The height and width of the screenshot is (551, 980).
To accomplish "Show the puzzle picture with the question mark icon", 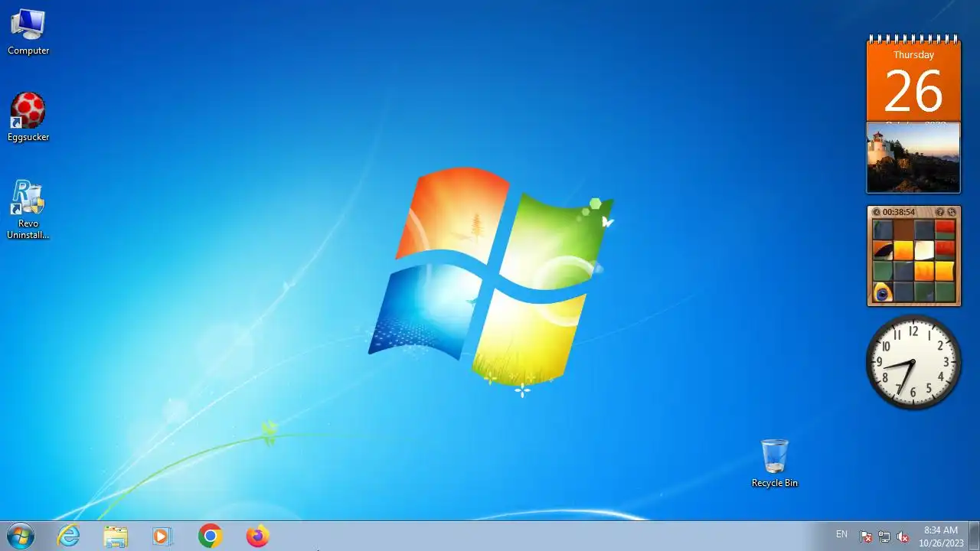I will tap(939, 212).
